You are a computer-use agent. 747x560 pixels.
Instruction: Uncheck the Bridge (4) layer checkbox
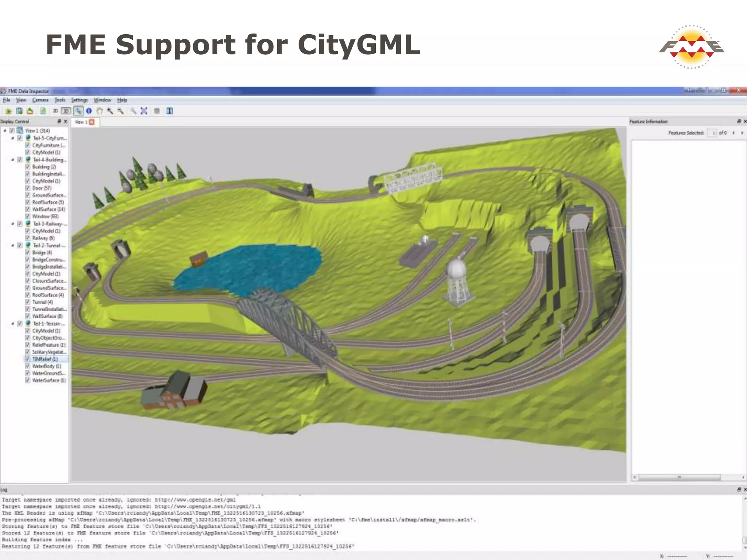(x=27, y=252)
